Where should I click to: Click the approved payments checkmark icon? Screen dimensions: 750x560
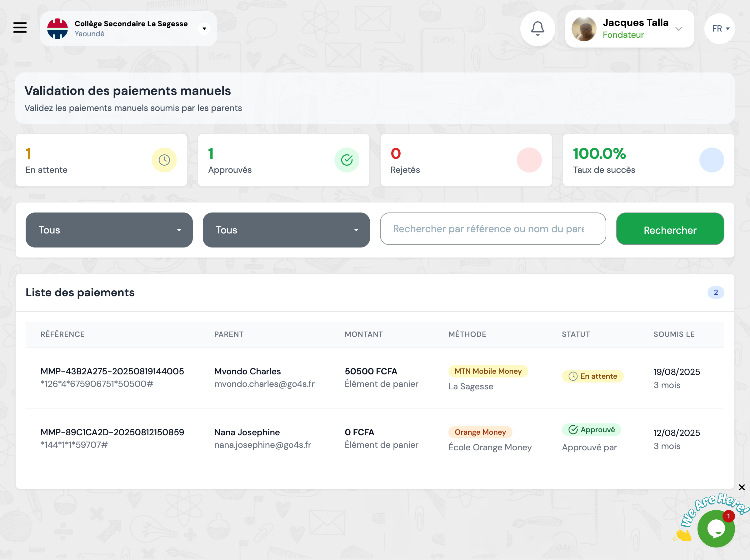tap(347, 160)
